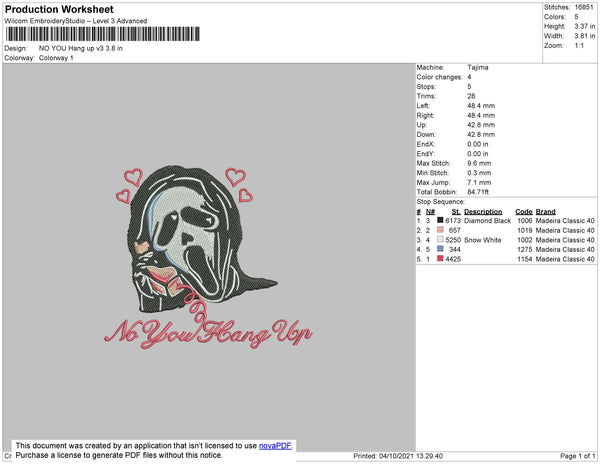This screenshot has height=464, width=600.
Task: Click the novaPDF link in the notice
Action: pyautogui.click(x=275, y=446)
